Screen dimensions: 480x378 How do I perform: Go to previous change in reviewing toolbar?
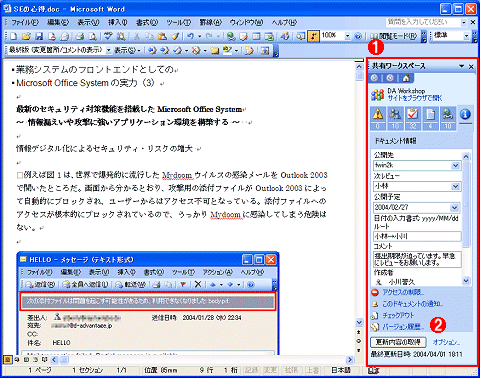(152, 50)
